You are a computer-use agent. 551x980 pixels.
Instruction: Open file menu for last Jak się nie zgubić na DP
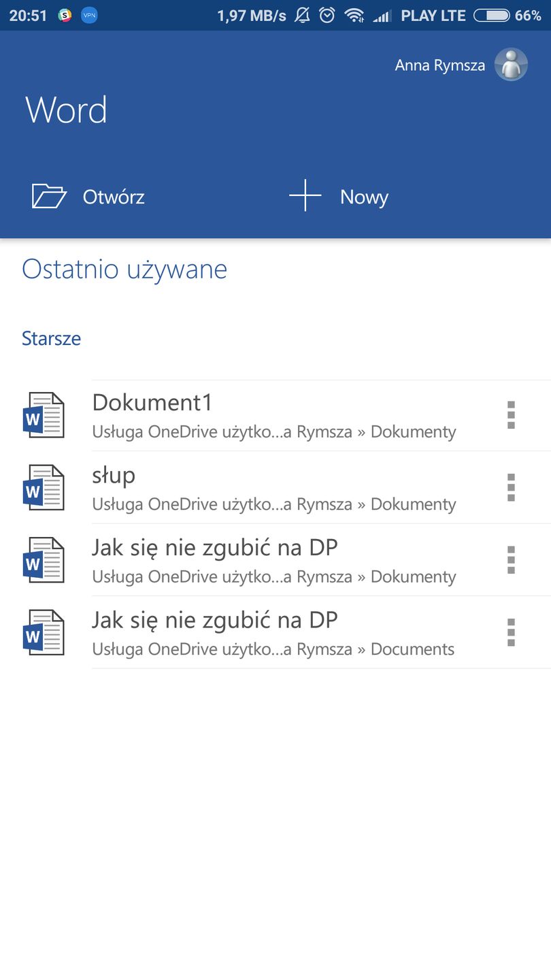click(x=511, y=633)
